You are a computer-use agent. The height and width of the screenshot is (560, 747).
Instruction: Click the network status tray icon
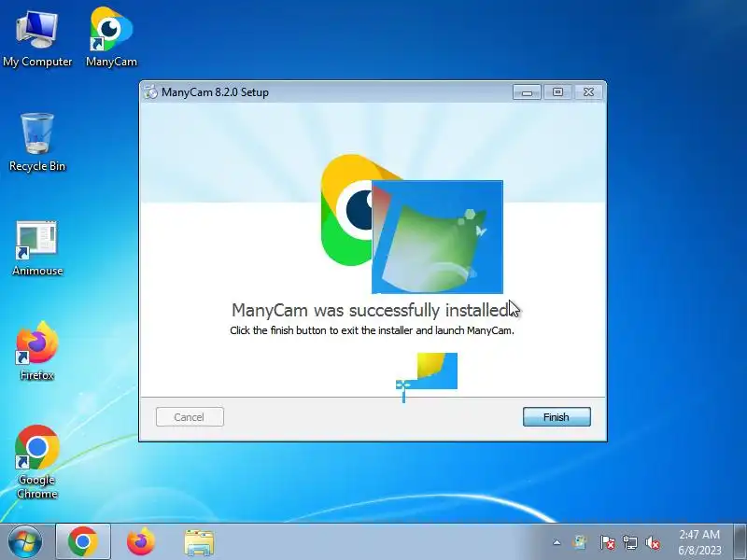click(x=630, y=542)
